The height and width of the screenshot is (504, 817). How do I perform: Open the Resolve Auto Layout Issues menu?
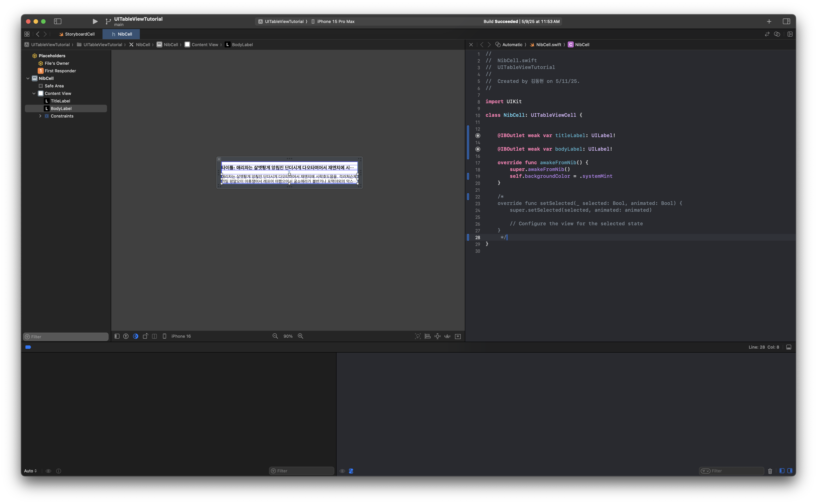click(448, 336)
